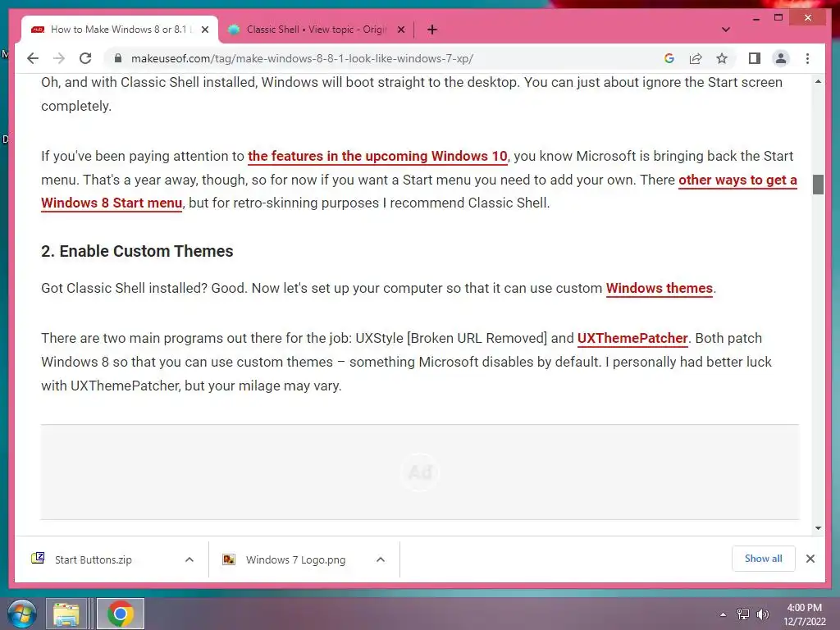Open a new tab with plus button
Image resolution: width=840 pixels, height=630 pixels.
tap(432, 30)
